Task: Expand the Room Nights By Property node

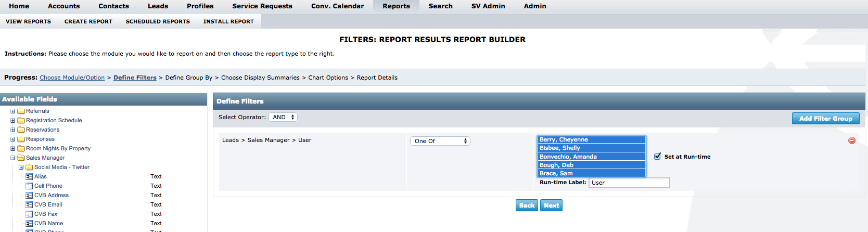Action: (13, 148)
